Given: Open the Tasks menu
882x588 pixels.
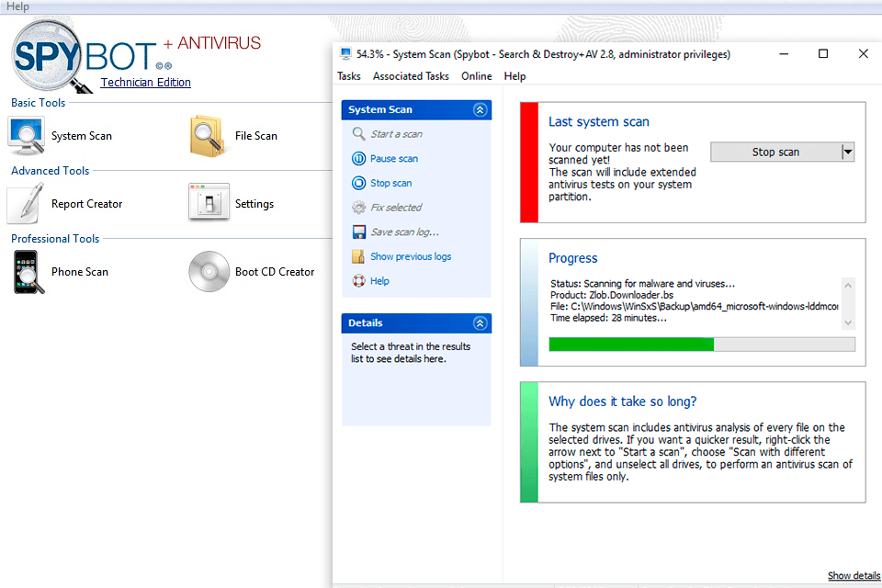Looking at the screenshot, I should click(x=349, y=76).
